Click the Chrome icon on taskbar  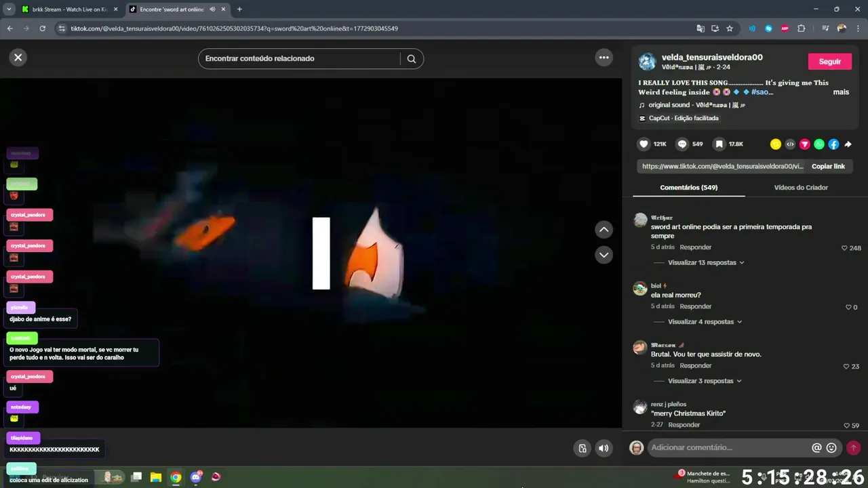(x=176, y=477)
